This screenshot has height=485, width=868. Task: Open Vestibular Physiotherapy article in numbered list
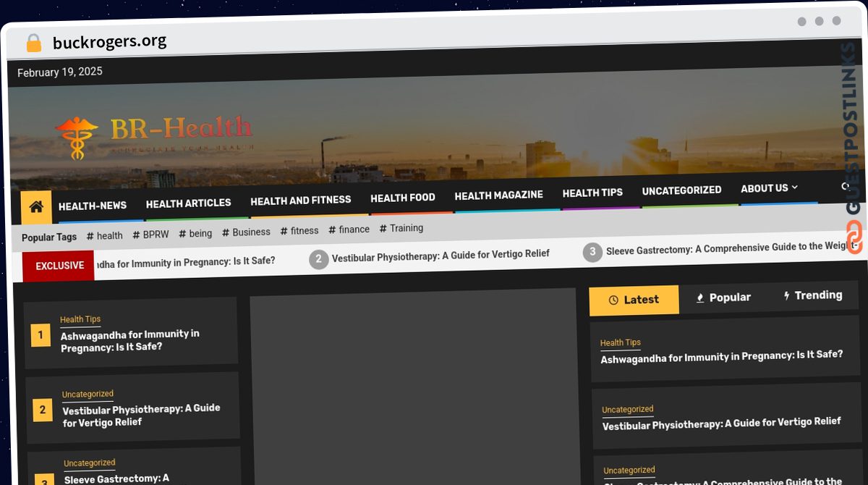tap(141, 416)
